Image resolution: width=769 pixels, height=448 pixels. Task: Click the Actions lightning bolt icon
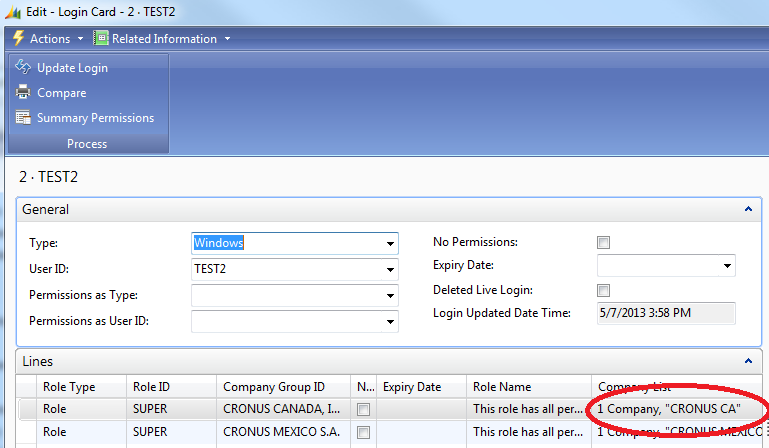coord(17,38)
